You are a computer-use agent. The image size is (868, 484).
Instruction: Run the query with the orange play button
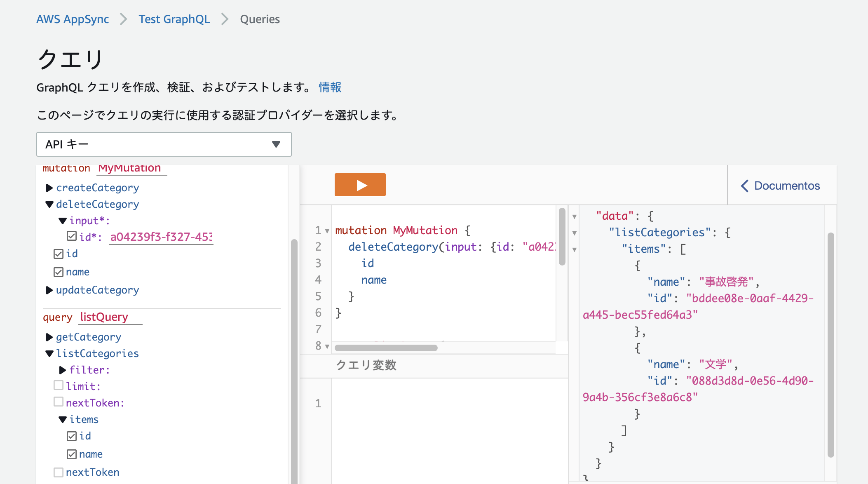(360, 185)
